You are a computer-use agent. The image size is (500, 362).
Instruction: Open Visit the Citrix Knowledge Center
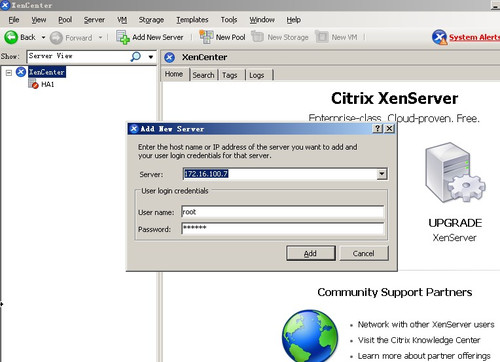point(419,340)
